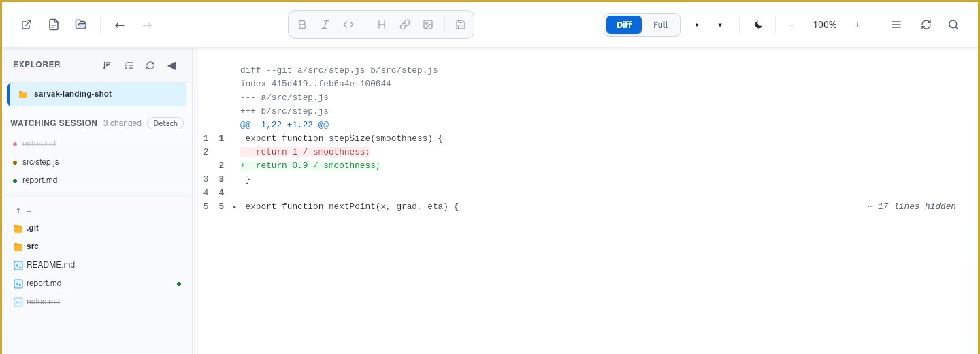Click the 17 lines hidden label
The height and width of the screenshot is (354, 980).
[912, 207]
